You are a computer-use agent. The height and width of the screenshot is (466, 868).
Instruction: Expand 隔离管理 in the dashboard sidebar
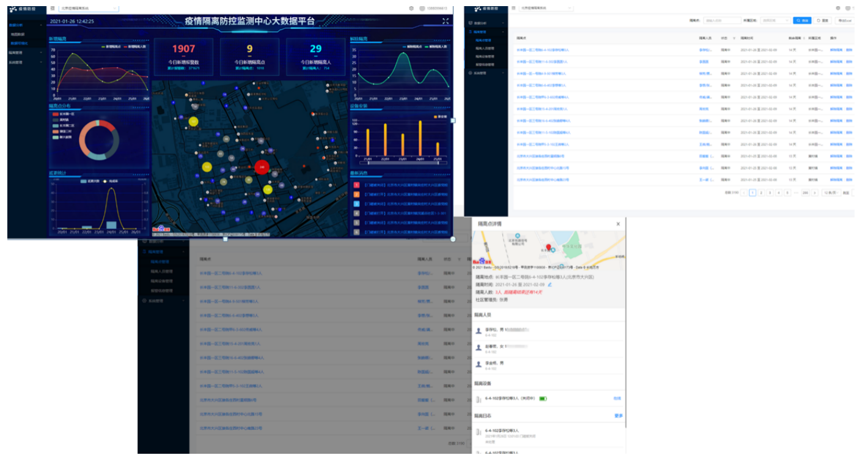pyautogui.click(x=24, y=53)
